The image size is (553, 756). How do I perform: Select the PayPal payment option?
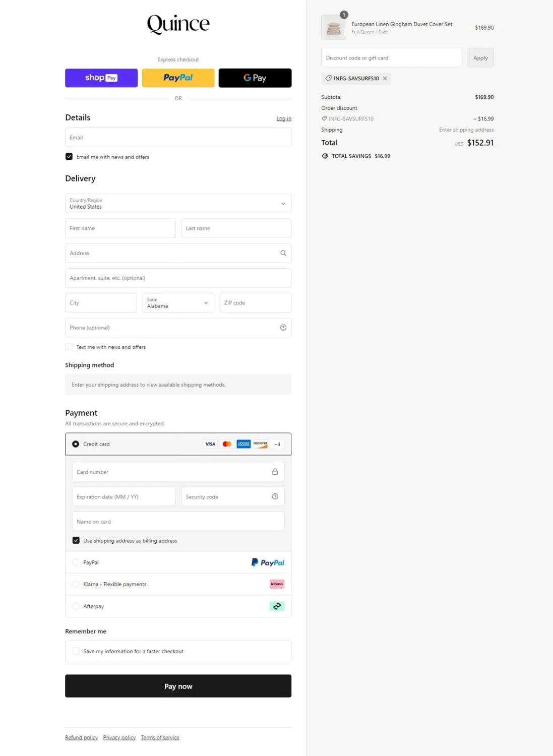[x=76, y=562]
